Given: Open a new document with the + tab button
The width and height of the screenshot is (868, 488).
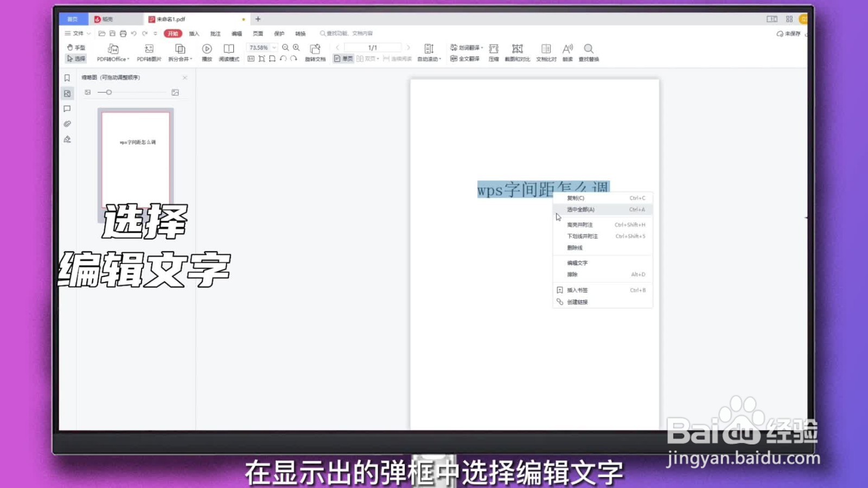Looking at the screenshot, I should click(x=258, y=19).
